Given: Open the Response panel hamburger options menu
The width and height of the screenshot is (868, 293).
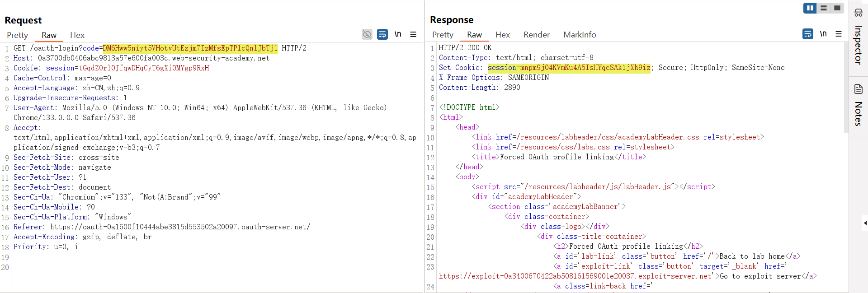Looking at the screenshot, I should 839,34.
